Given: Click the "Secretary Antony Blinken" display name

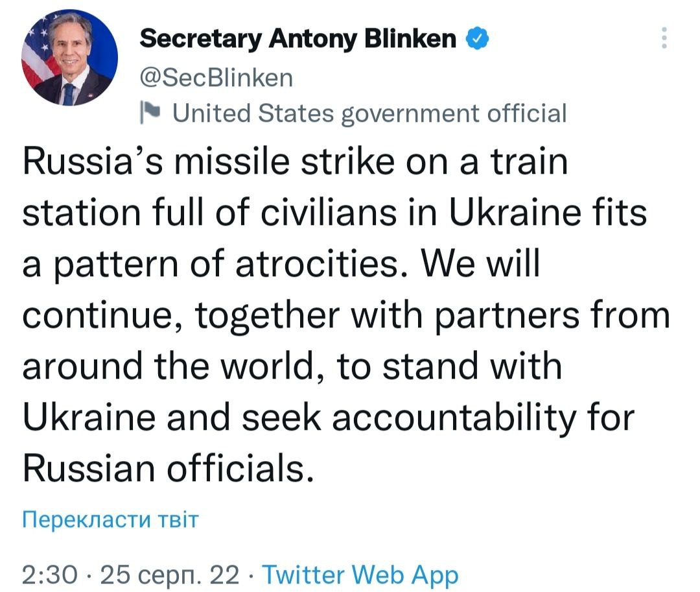Looking at the screenshot, I should [298, 39].
